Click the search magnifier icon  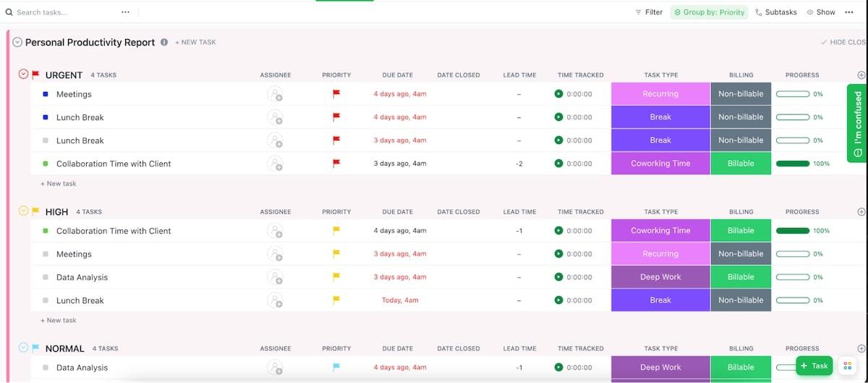click(9, 12)
